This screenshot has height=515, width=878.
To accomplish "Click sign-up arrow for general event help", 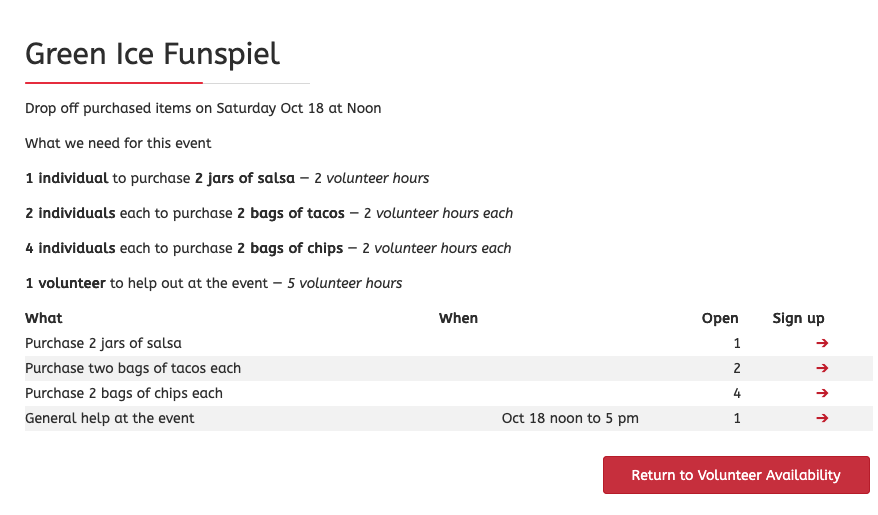I will (x=822, y=418).
